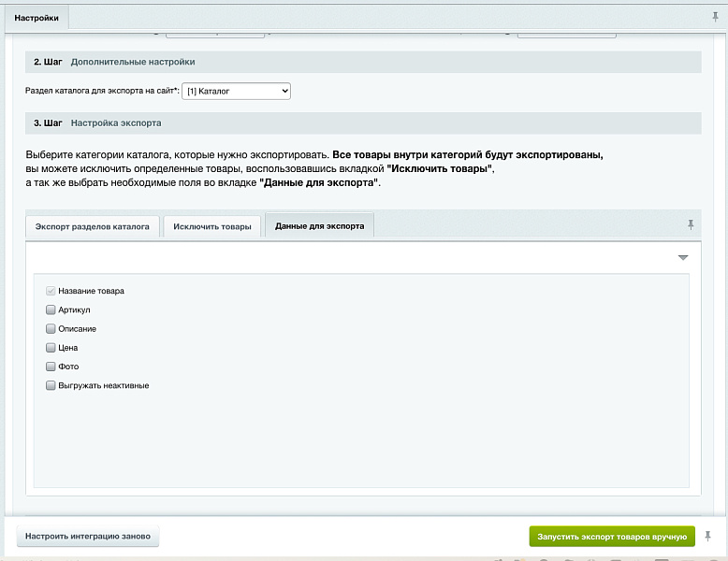Image resolution: width=728 pixels, height=561 pixels.
Task: Select the Настройки tab at the top
Action: (x=36, y=18)
